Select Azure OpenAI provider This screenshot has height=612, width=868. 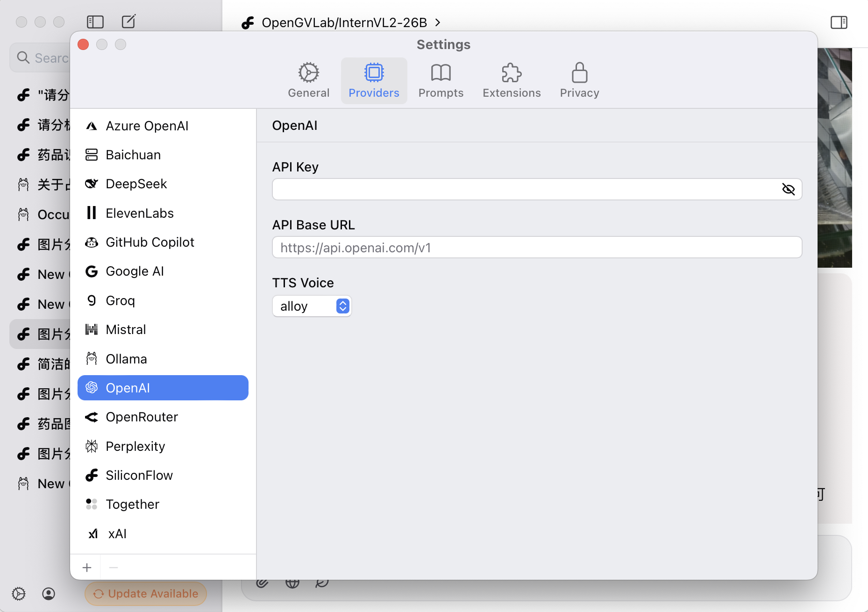(163, 126)
